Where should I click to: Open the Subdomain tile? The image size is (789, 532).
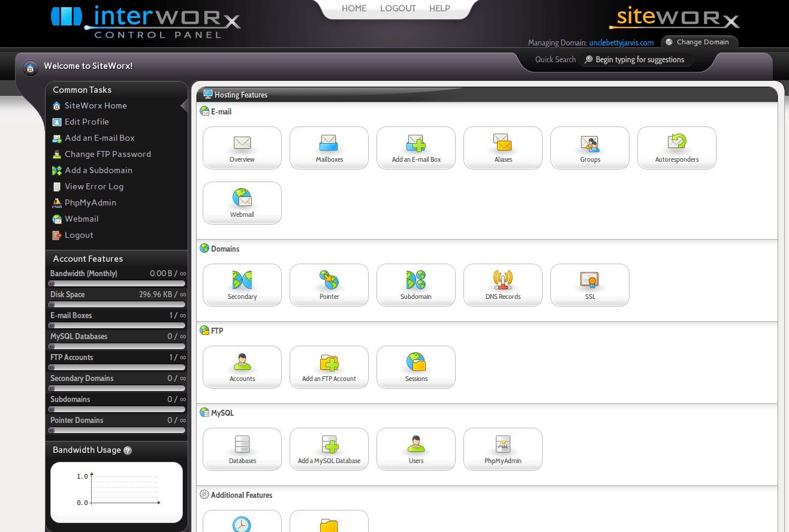pyautogui.click(x=416, y=285)
